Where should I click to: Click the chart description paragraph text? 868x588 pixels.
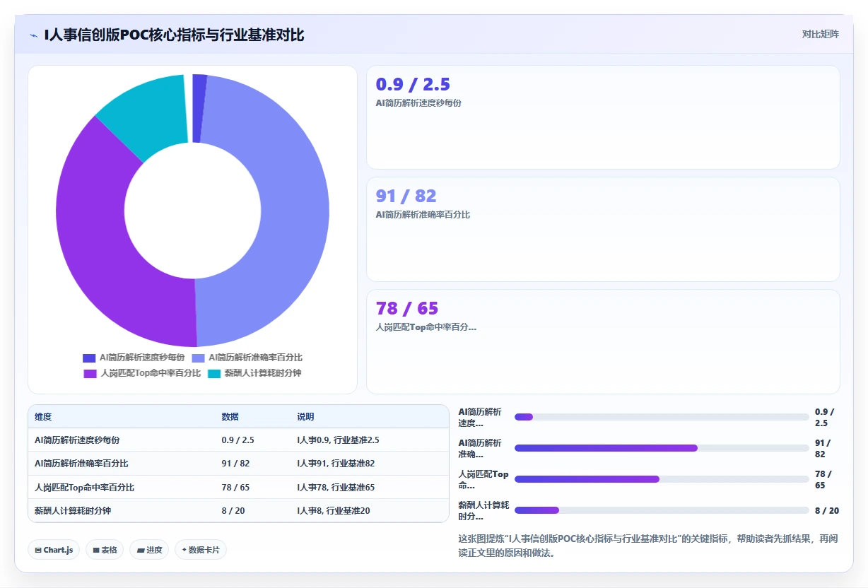(648, 546)
